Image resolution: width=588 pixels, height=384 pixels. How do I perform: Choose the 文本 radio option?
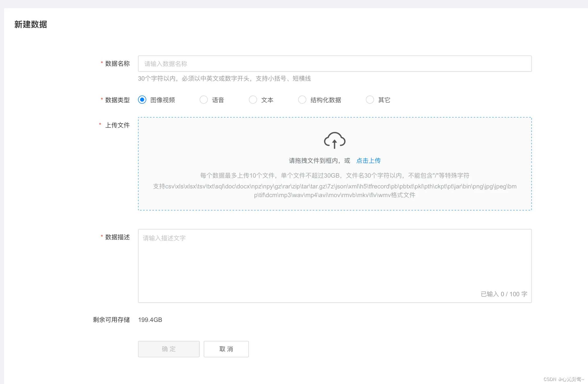253,100
